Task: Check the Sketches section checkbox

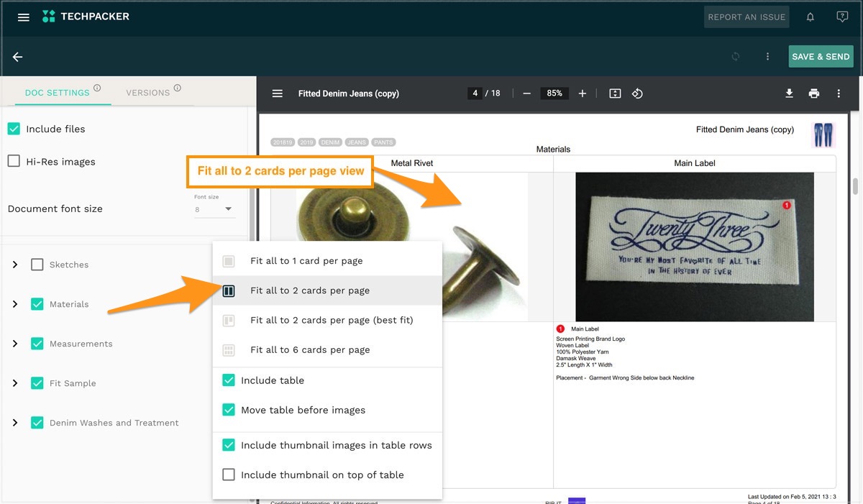Action: [37, 265]
